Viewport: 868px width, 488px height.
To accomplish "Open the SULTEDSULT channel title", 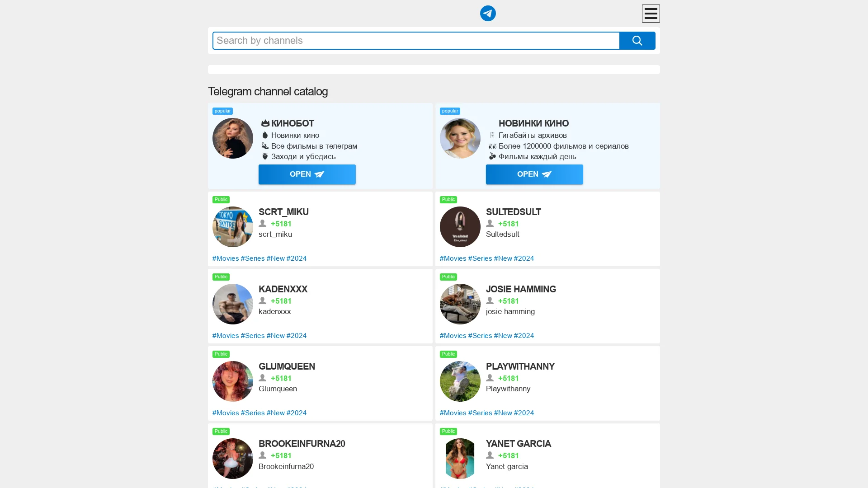I will point(513,212).
